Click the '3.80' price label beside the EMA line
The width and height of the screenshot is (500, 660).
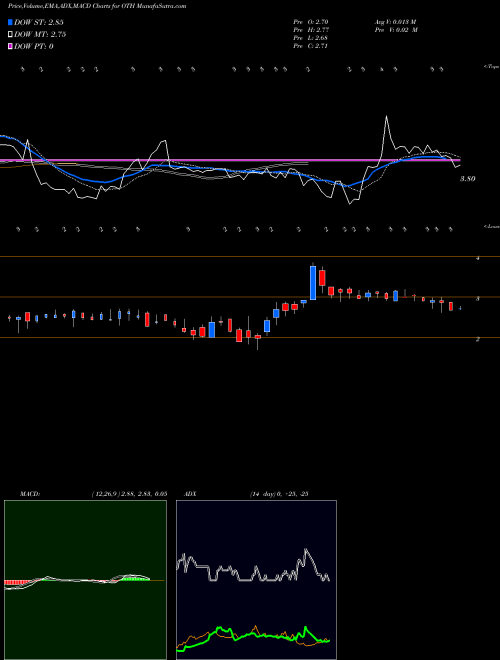tap(467, 179)
